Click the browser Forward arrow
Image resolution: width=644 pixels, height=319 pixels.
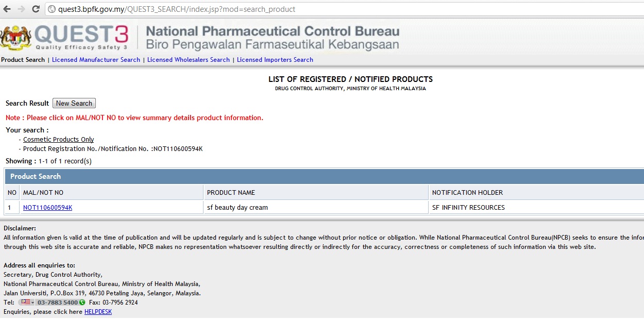[x=21, y=9]
